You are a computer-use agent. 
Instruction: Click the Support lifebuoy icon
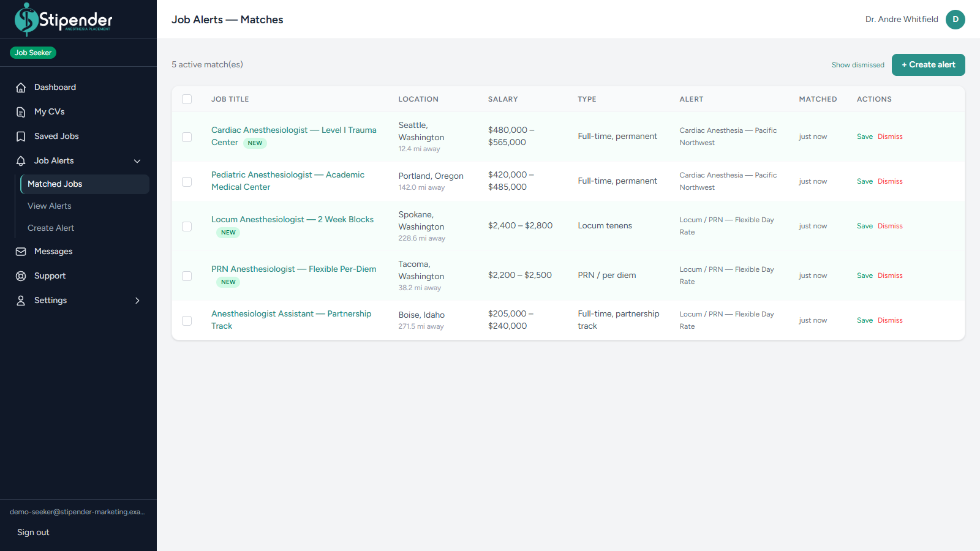pos(21,276)
